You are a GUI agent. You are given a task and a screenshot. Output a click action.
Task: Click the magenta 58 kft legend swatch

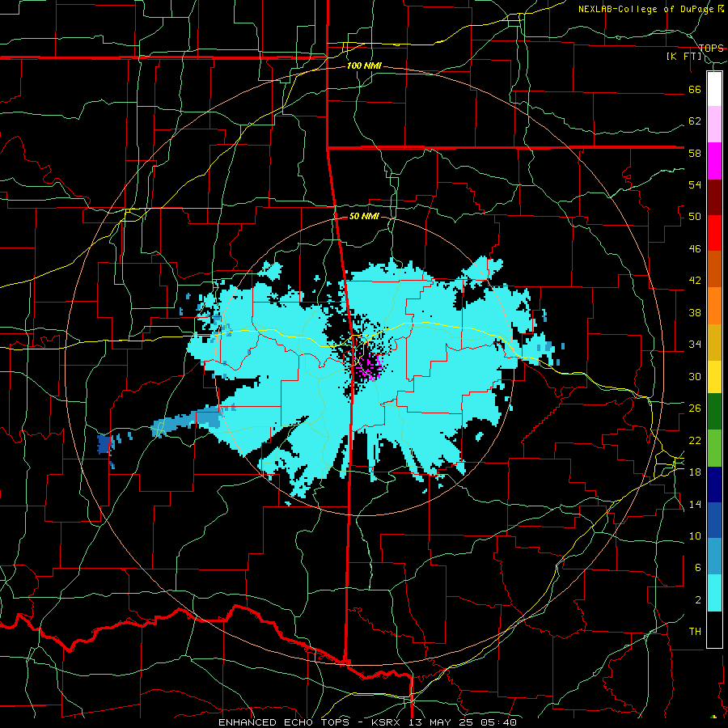714,161
